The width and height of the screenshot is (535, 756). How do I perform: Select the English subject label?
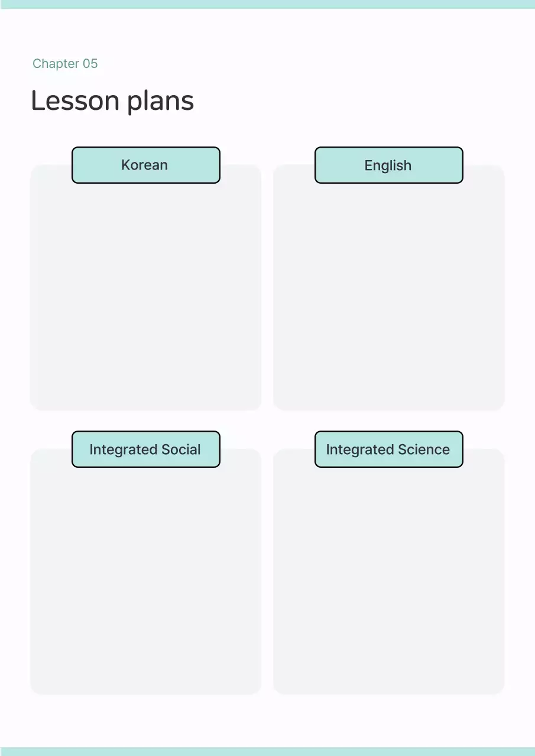[x=388, y=165]
